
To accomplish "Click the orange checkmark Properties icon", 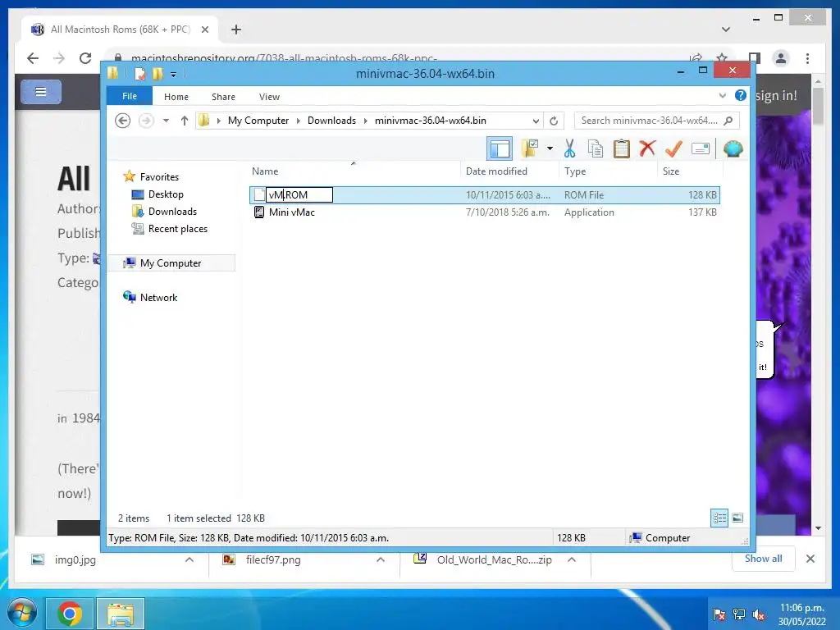I will 673,148.
